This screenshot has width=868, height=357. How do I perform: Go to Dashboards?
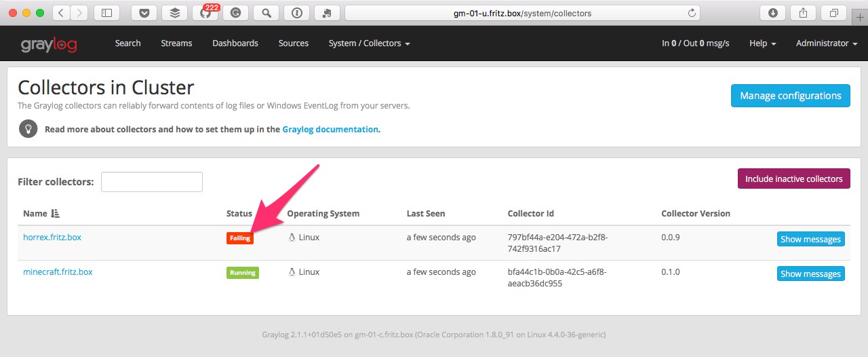[x=235, y=43]
